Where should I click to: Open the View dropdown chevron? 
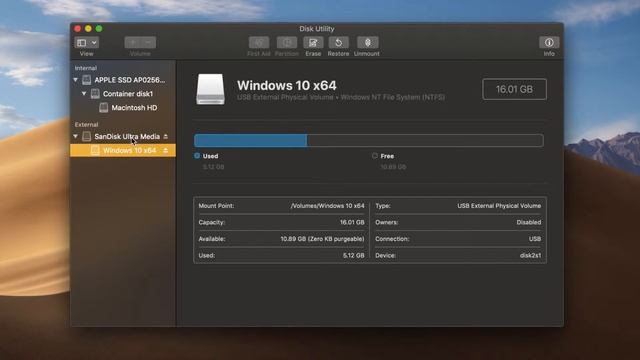(x=94, y=42)
